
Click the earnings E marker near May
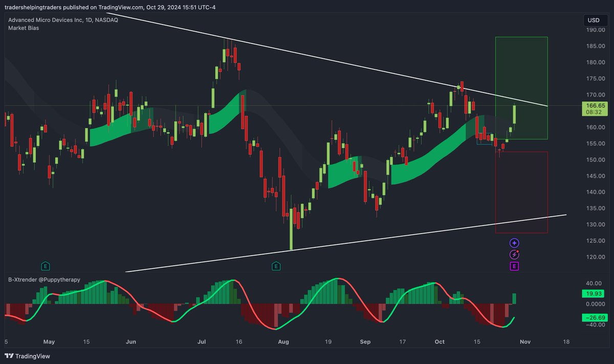click(x=46, y=266)
